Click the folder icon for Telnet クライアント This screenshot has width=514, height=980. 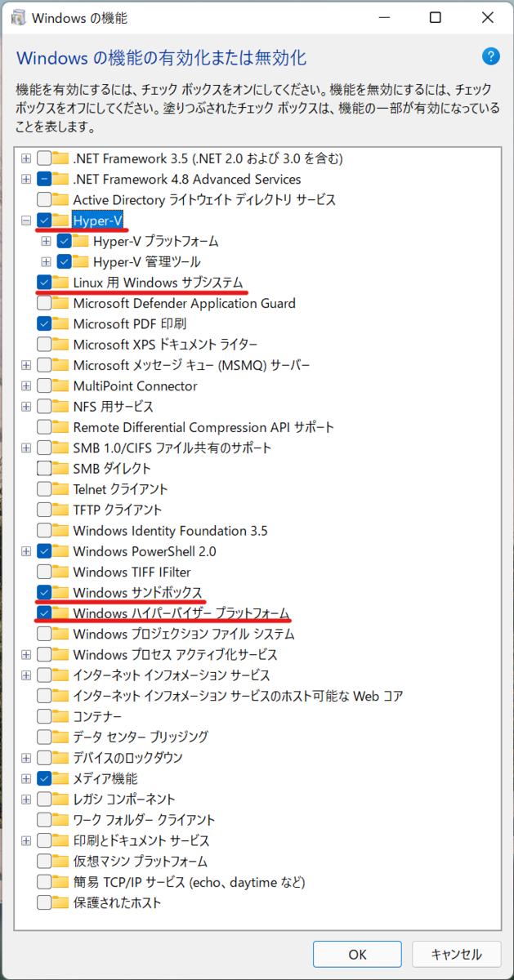tap(61, 489)
